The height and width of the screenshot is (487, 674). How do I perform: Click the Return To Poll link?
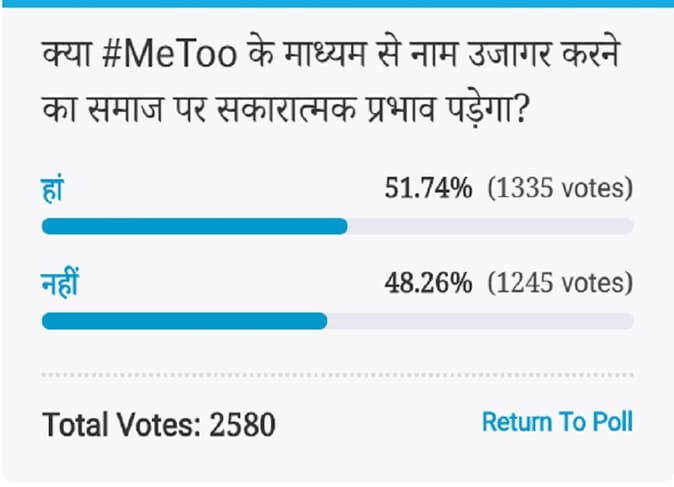558,422
